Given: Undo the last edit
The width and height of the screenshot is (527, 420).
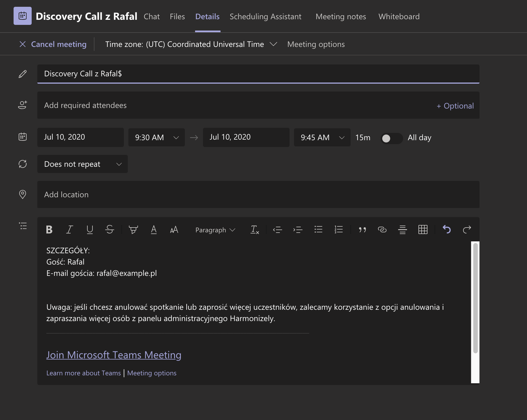Looking at the screenshot, I should 447,229.
